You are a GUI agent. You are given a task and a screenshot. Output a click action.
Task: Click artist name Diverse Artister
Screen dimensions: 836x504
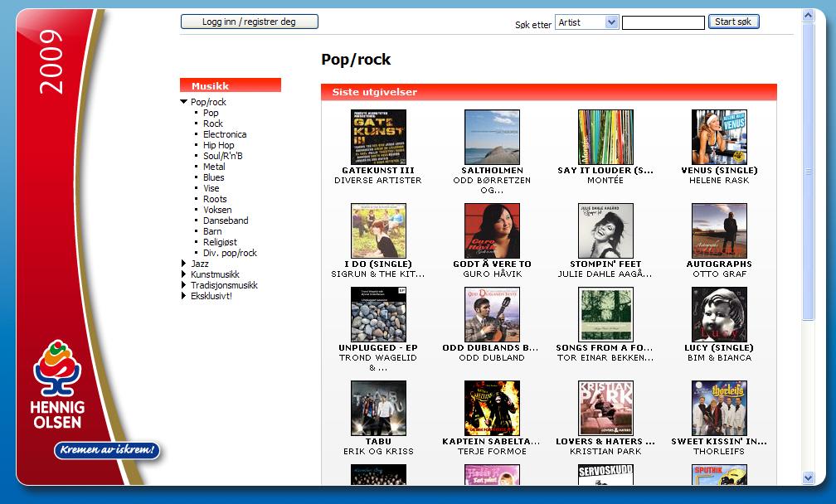click(x=378, y=180)
